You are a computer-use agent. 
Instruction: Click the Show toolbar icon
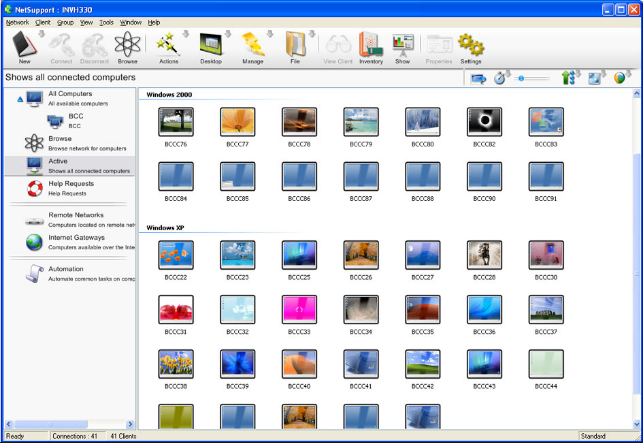click(x=402, y=45)
